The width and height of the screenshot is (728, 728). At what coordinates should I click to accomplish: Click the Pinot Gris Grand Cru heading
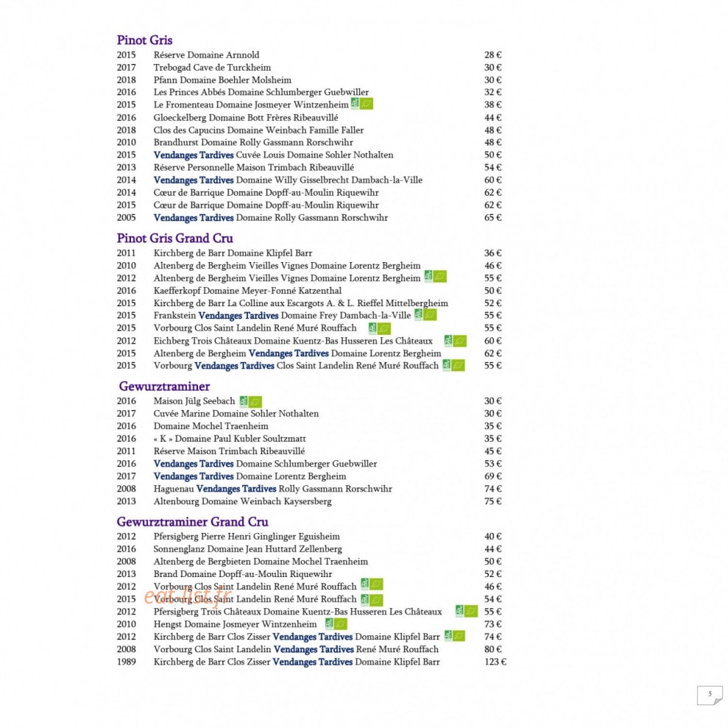click(x=174, y=238)
